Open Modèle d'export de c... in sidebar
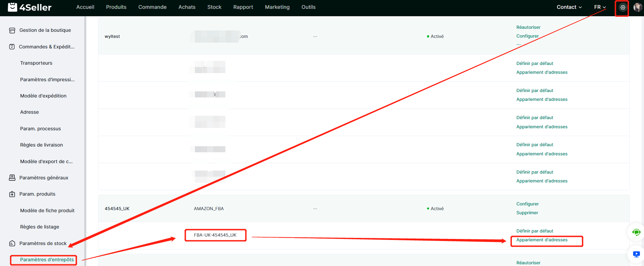Image resolution: width=644 pixels, height=266 pixels. point(46,161)
